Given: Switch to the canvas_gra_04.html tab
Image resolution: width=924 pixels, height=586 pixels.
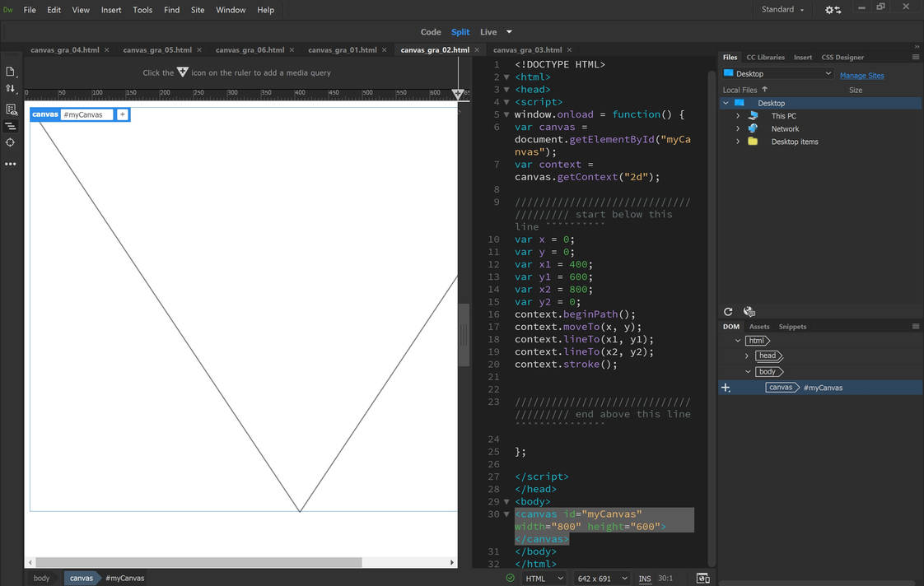Looking at the screenshot, I should pyautogui.click(x=65, y=50).
